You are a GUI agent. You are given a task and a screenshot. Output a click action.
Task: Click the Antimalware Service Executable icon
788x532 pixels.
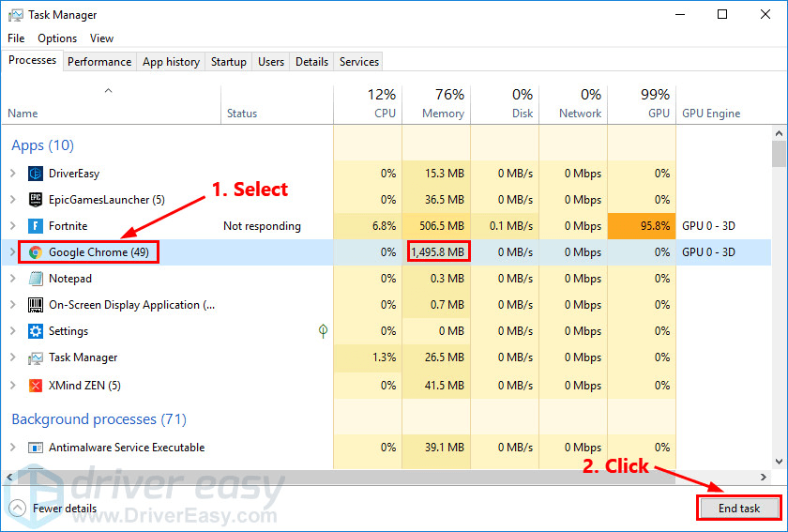tap(36, 448)
